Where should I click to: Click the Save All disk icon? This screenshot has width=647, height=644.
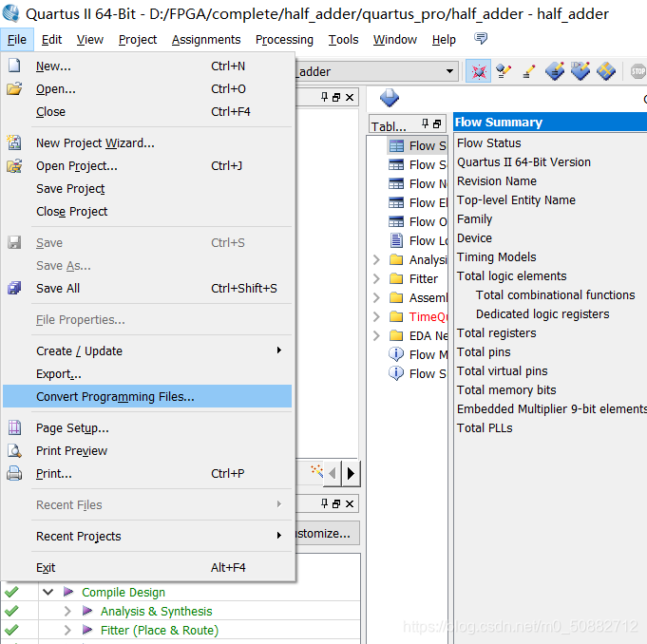[14, 288]
